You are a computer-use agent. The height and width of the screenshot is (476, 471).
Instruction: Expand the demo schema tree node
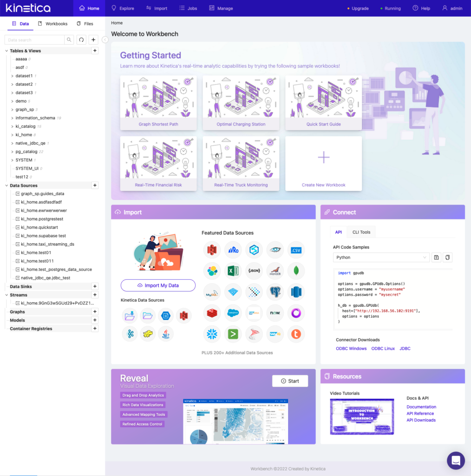(12, 101)
